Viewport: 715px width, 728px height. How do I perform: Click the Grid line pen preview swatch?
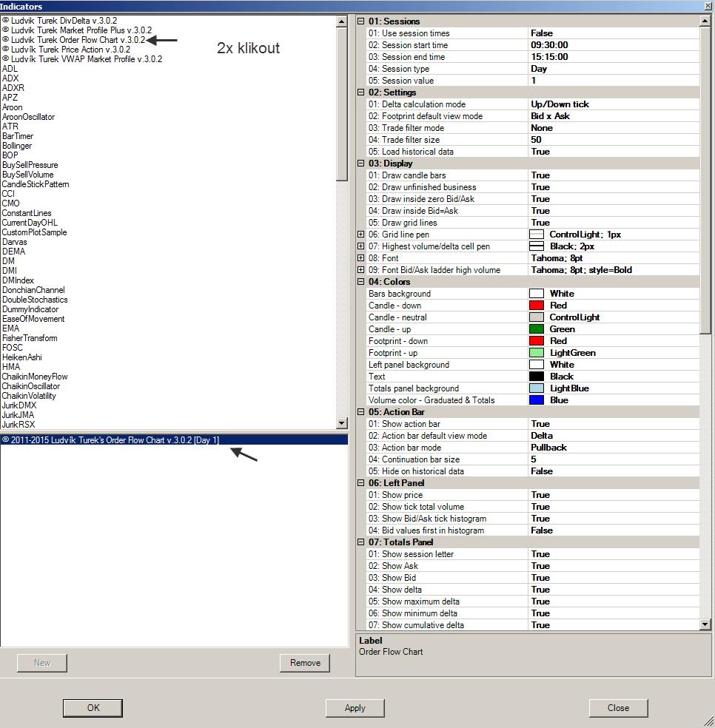(537, 235)
